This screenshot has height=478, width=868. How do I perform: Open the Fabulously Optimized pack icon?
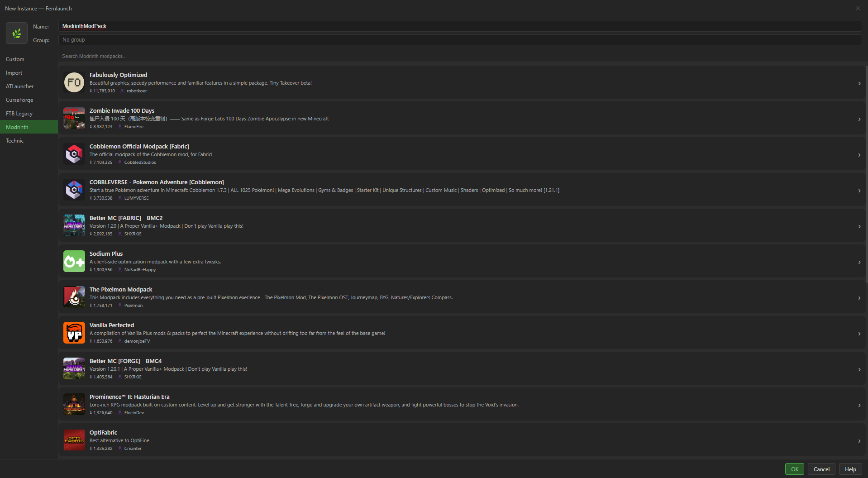74,82
